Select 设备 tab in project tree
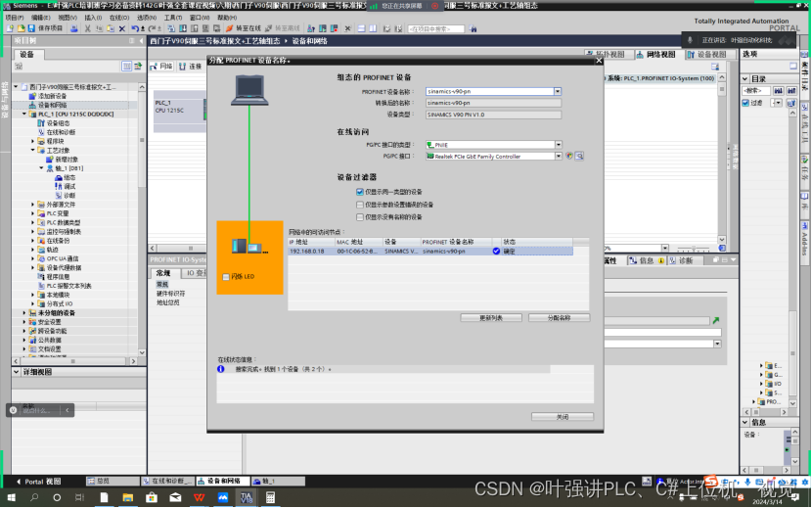The height and width of the screenshot is (508, 812). [x=27, y=55]
